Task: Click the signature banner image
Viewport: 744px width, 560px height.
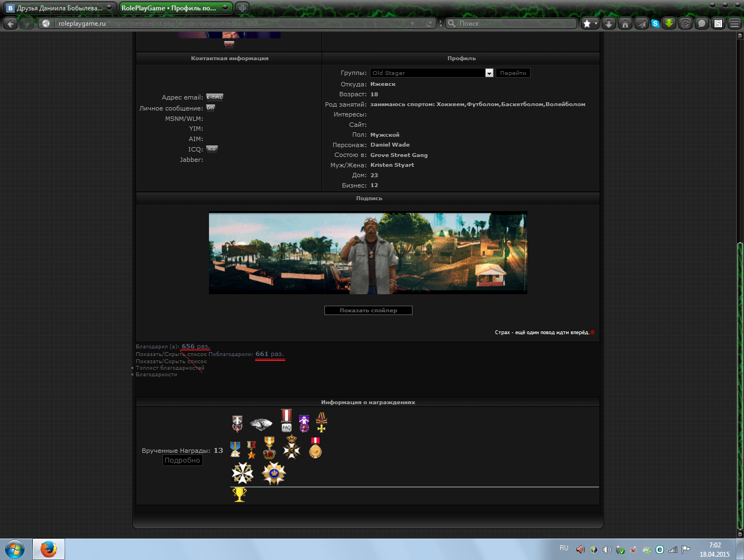Action: click(x=368, y=253)
